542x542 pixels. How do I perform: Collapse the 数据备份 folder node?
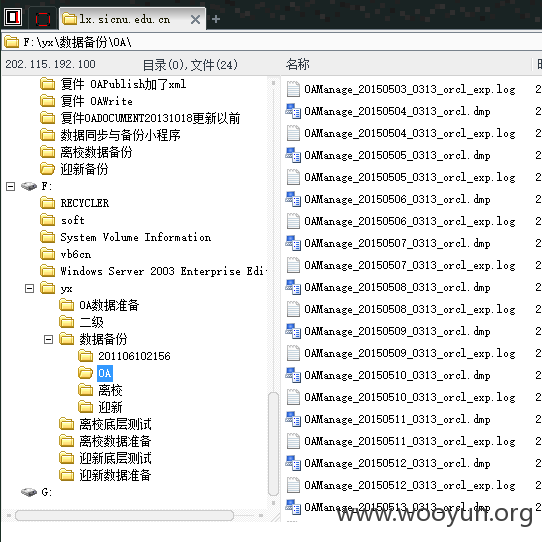point(48,339)
